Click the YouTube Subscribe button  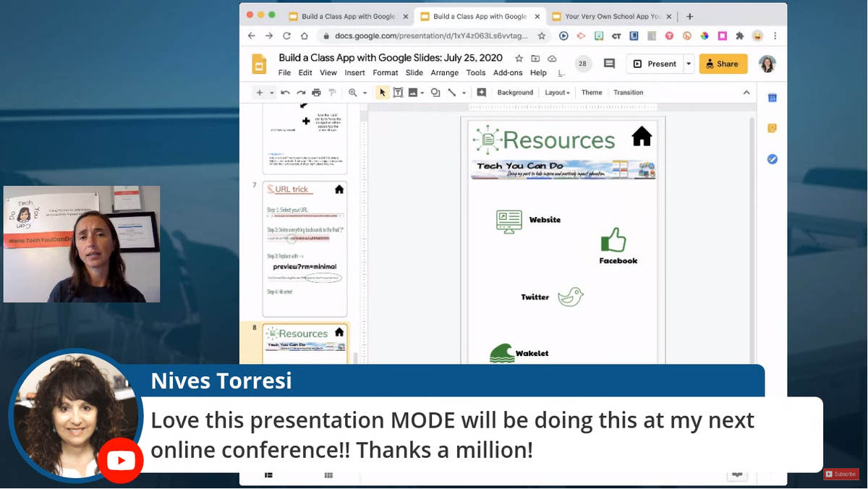click(841, 475)
